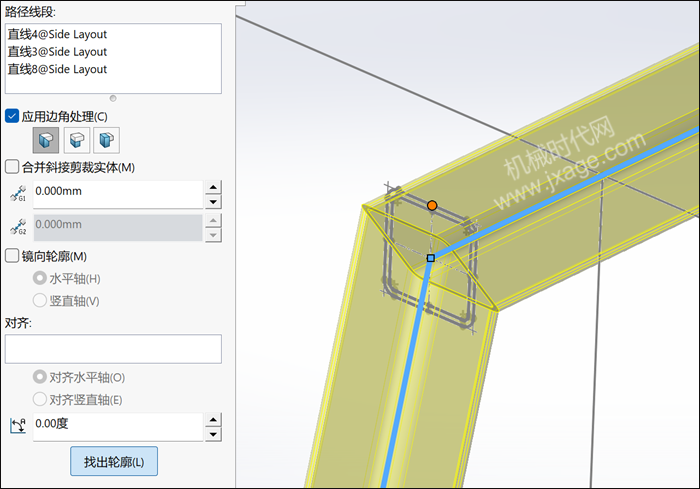Image resolution: width=700 pixels, height=489 pixels.
Task: Select 竖直轴(V) radio button
Action: [x=40, y=300]
